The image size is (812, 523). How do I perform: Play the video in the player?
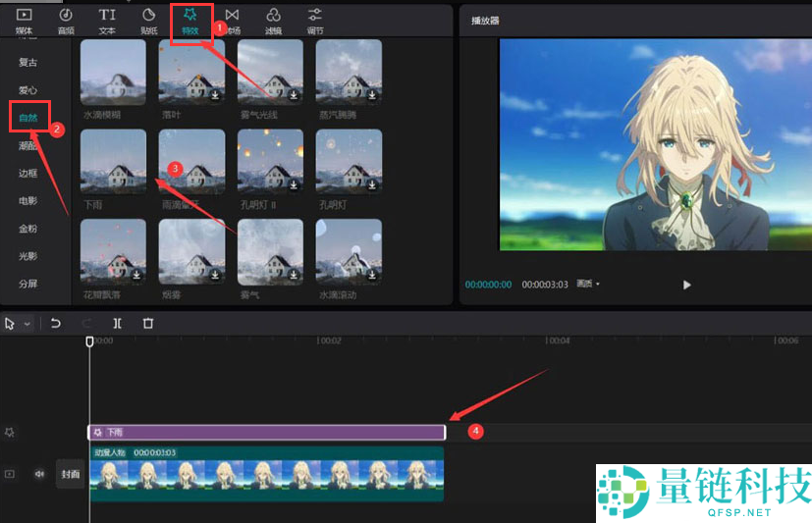(686, 285)
